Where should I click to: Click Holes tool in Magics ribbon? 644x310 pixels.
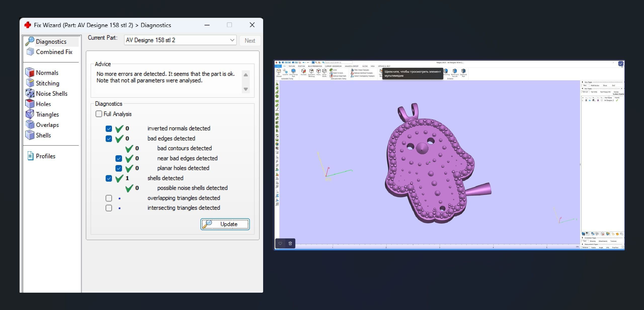tap(318, 72)
